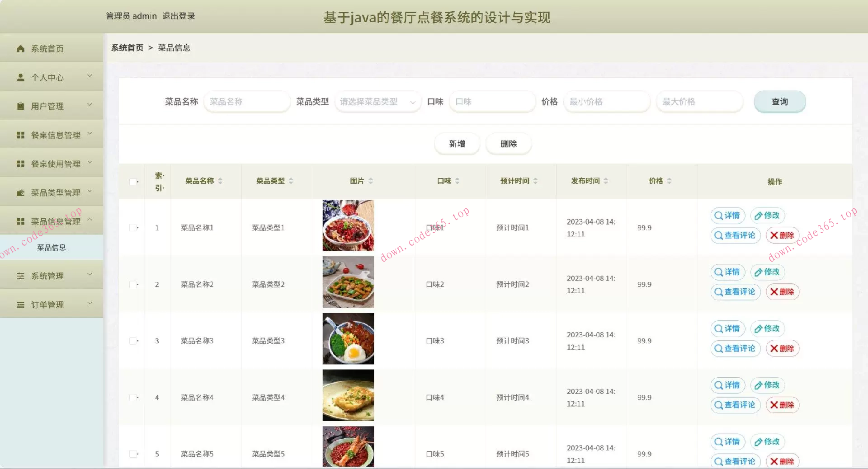Click the 菜品名称 search input field
Screen dimensions: 868x469
pos(247,102)
